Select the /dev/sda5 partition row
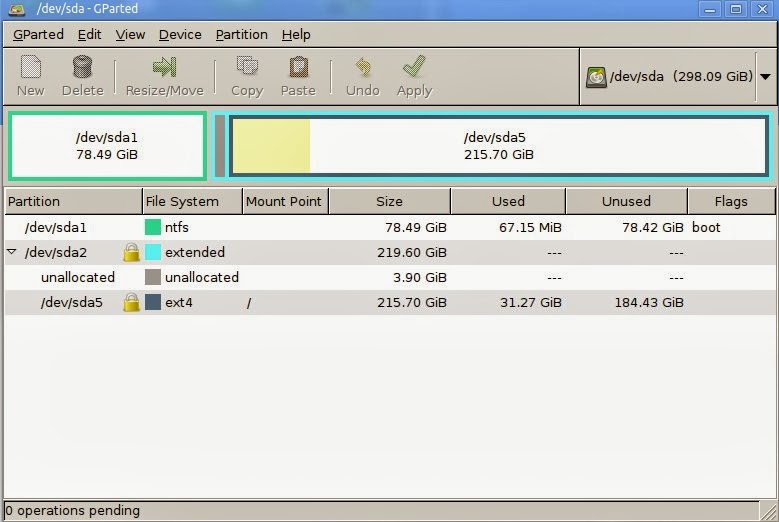This screenshot has height=522, width=779. click(x=390, y=302)
